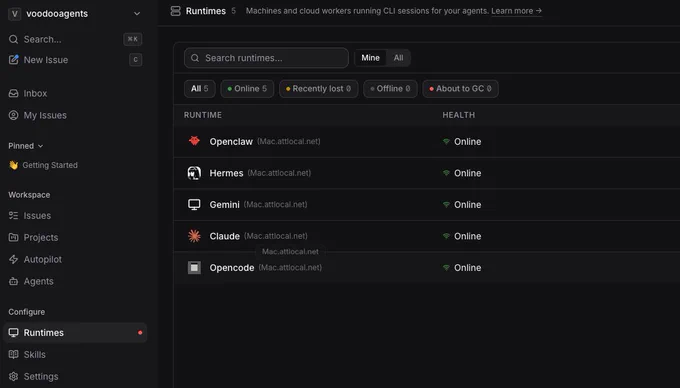The image size is (680, 388).
Task: Click the RUNTIME column header
Action: (203, 115)
